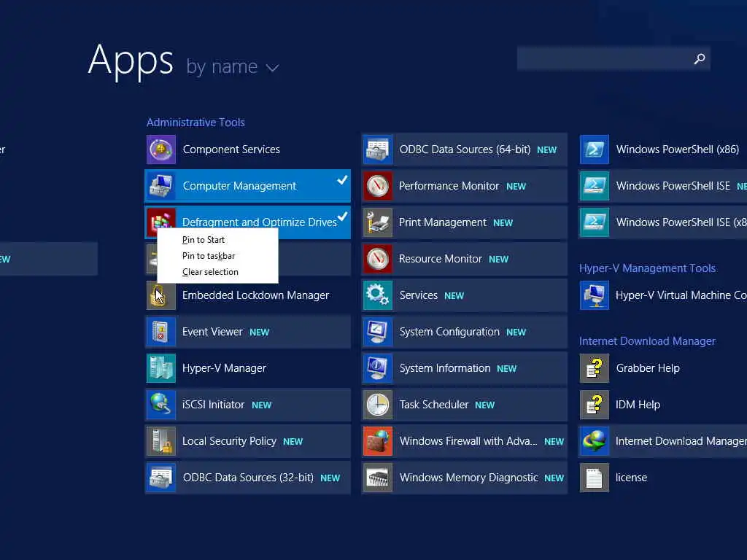Launch Resource Monitor from its icon
The height and width of the screenshot is (560, 747).
pos(378,259)
